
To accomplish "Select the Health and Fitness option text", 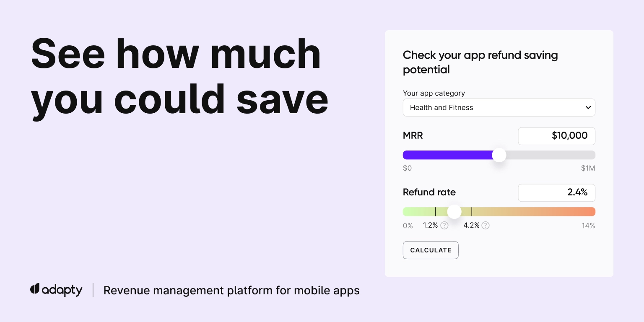I will click(x=441, y=107).
